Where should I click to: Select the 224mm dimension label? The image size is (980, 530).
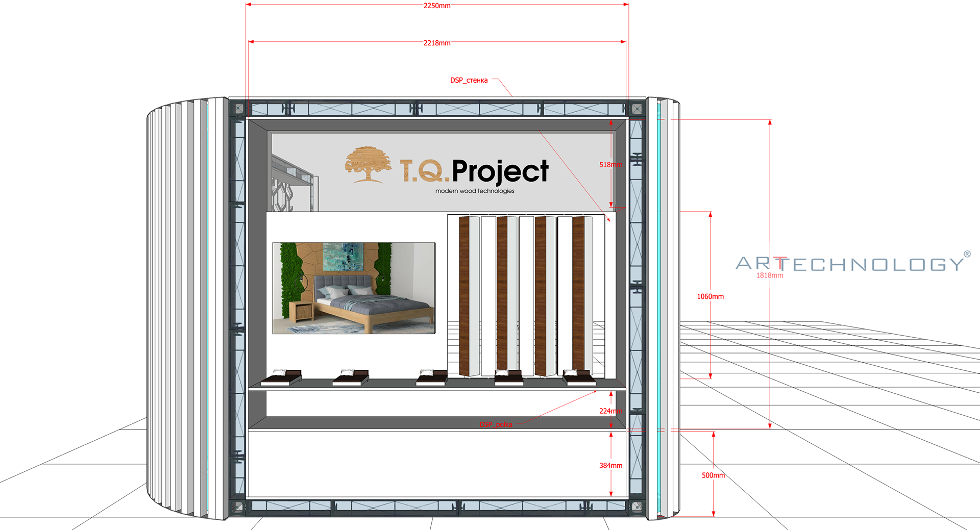click(x=610, y=411)
